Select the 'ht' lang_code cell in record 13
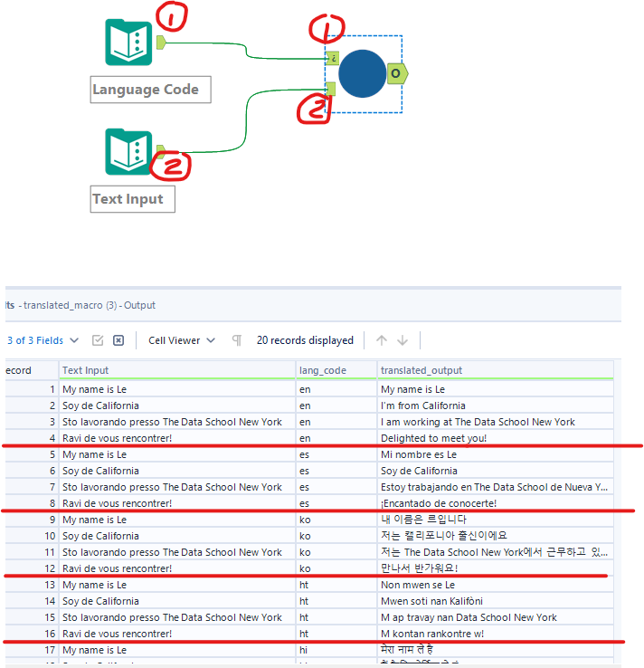Image resolution: width=644 pixels, height=668 pixels. coord(336,585)
